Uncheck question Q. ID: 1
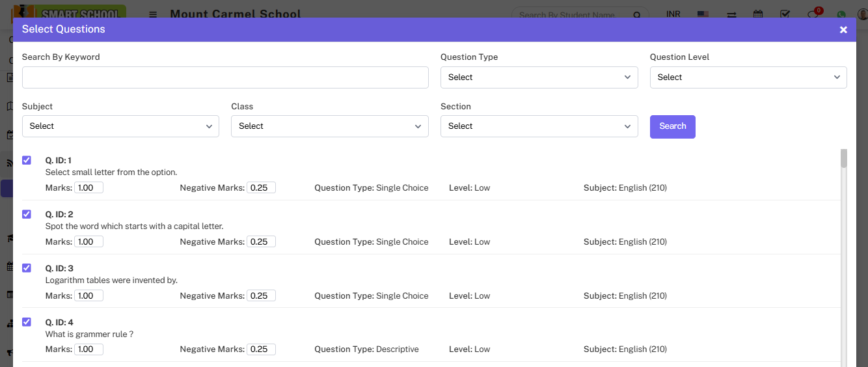 pyautogui.click(x=27, y=160)
